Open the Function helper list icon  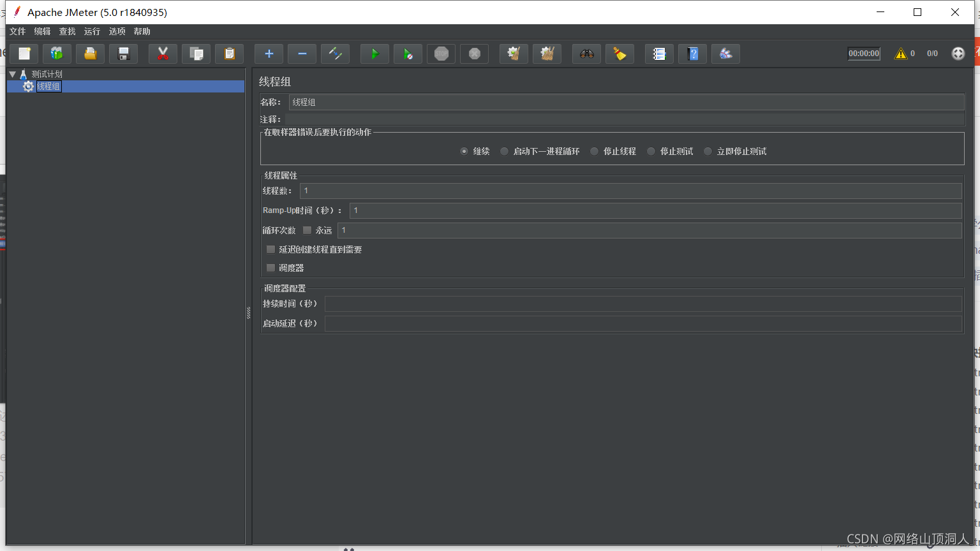coord(660,54)
